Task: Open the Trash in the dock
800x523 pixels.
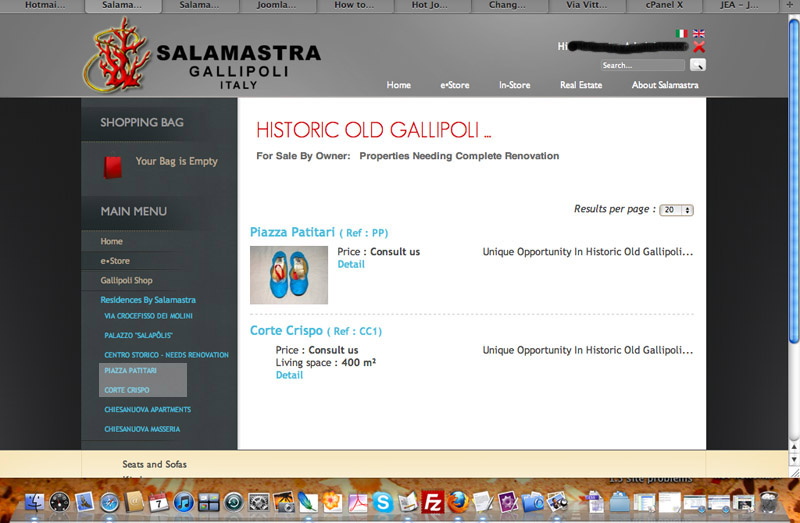Action: click(x=768, y=502)
